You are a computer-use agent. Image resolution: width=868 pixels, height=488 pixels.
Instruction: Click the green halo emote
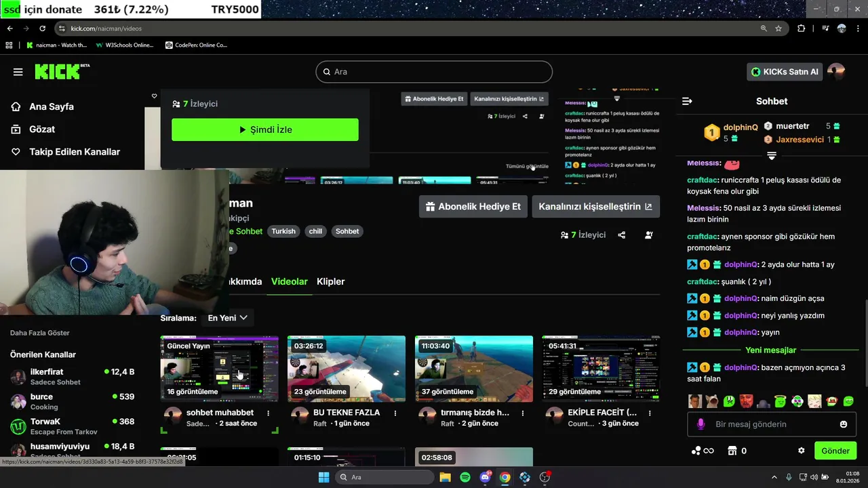pos(780,401)
